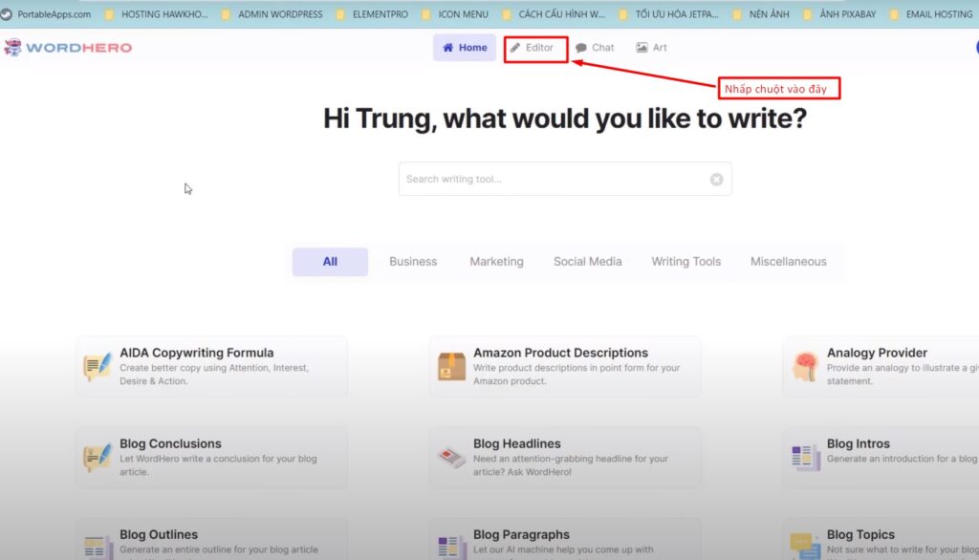Viewport: 979px width, 560px height.
Task: Select the Marketing category filter
Action: (496, 262)
